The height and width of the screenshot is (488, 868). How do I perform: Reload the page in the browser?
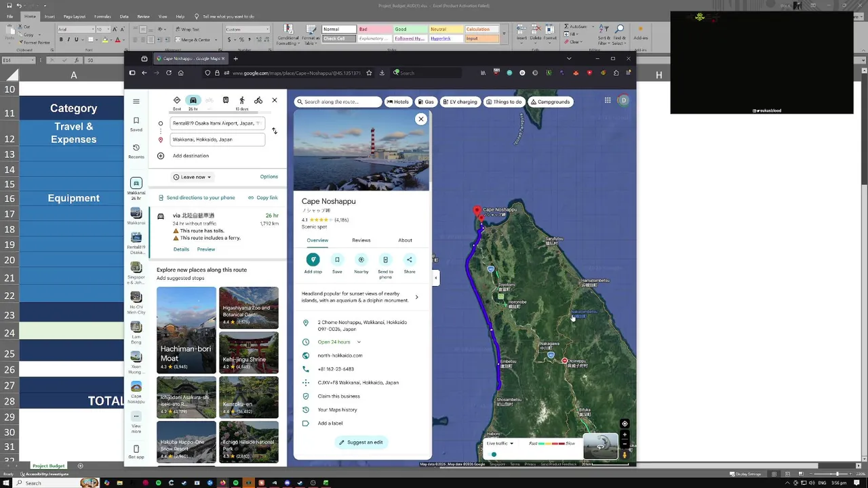click(168, 73)
